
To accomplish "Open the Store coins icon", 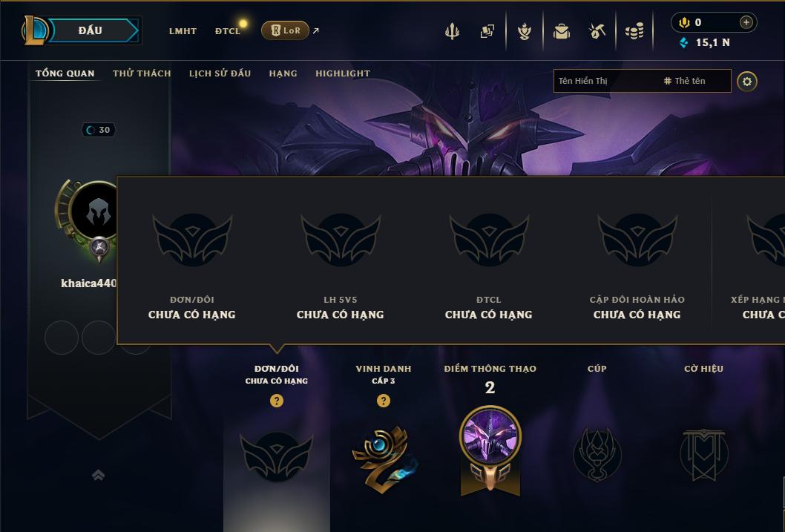I will (634, 31).
